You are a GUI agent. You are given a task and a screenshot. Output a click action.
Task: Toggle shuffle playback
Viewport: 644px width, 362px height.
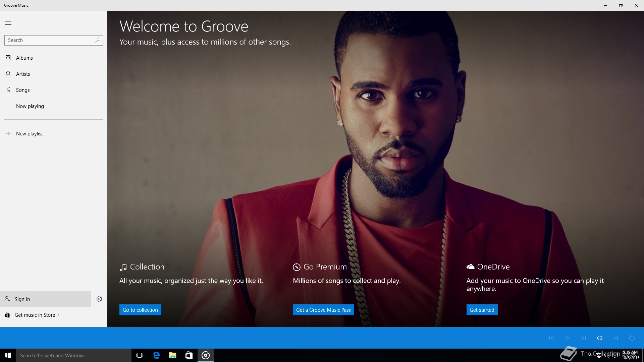615,338
